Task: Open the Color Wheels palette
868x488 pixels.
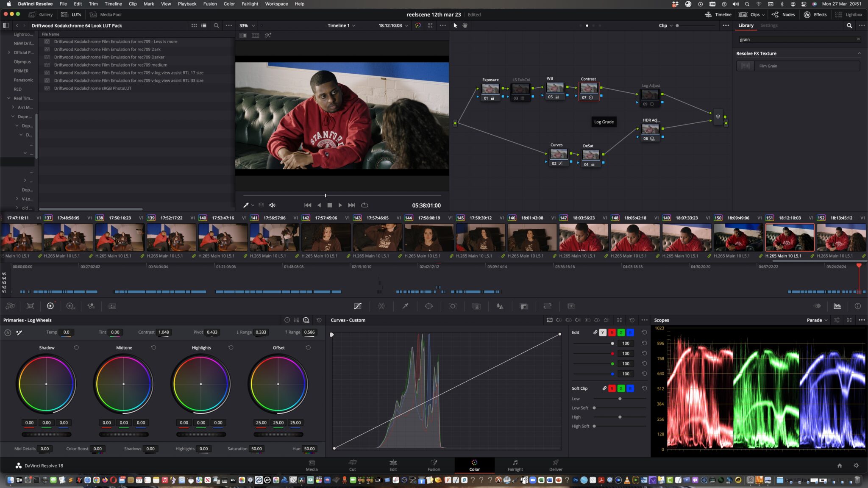Action: tap(50, 306)
